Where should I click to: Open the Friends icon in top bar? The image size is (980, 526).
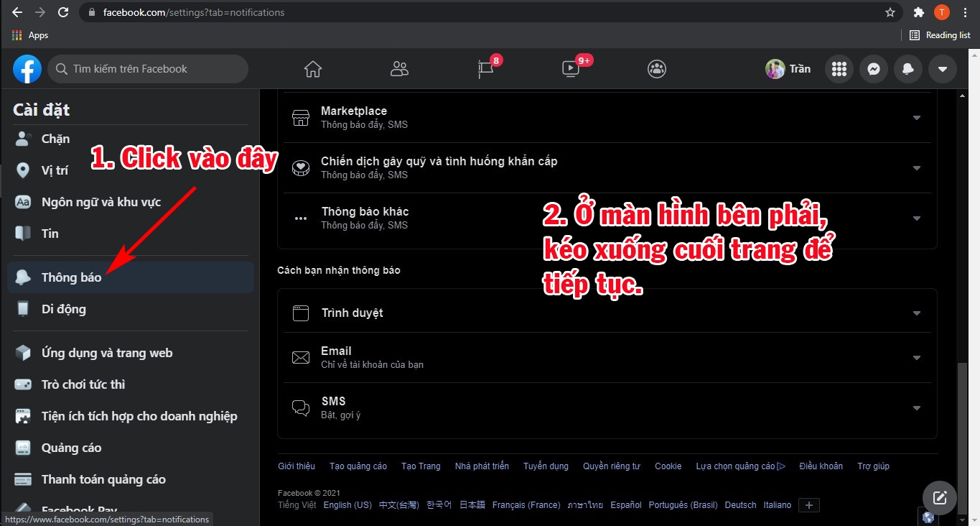399,69
